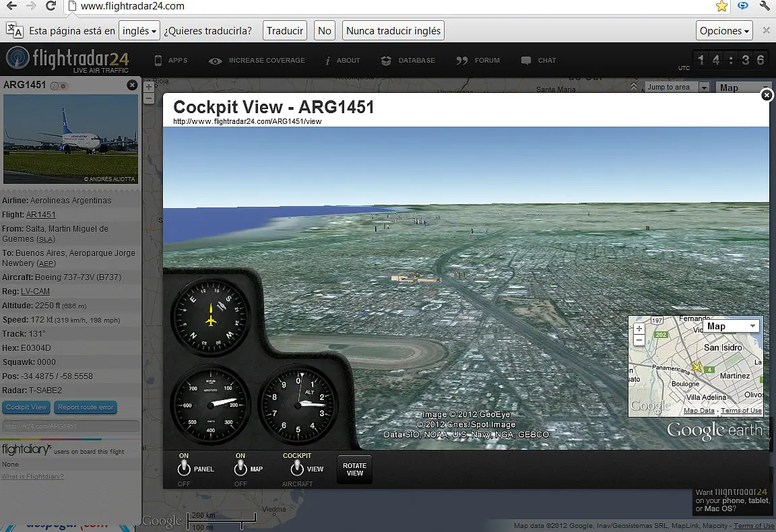Click the compass heading gauge

click(x=211, y=317)
